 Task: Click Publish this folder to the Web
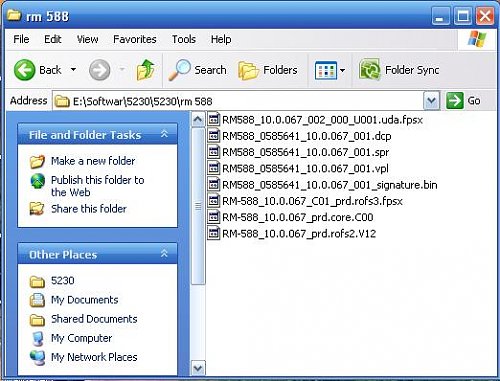pyautogui.click(x=98, y=186)
